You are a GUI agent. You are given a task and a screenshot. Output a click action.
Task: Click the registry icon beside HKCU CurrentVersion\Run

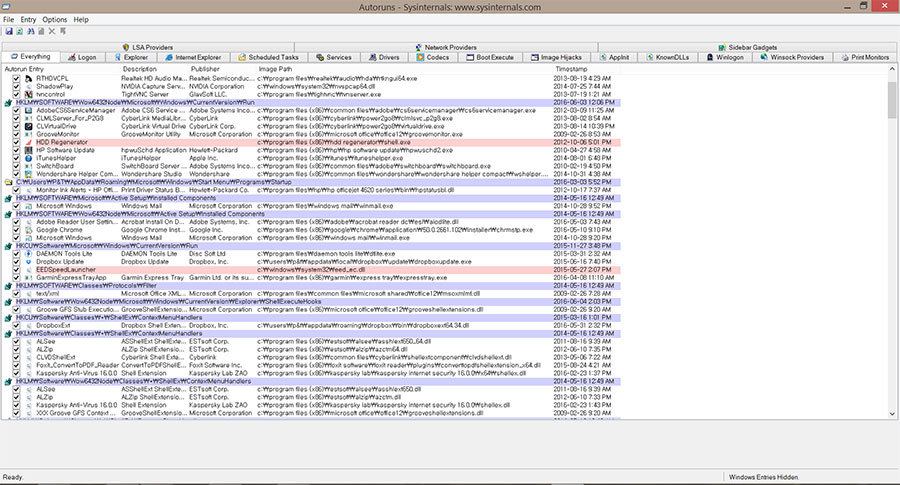pos(8,246)
